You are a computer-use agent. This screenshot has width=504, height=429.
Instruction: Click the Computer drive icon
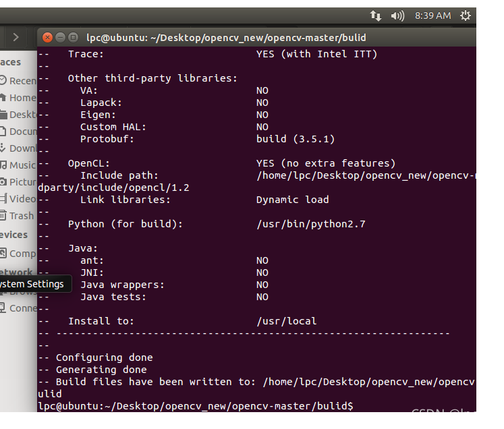(x=3, y=253)
